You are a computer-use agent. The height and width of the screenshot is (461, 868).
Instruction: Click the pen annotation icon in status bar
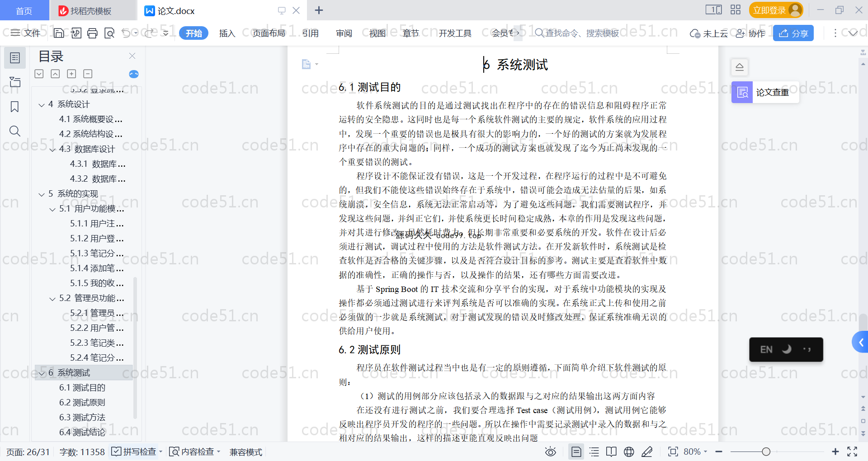[x=647, y=452]
